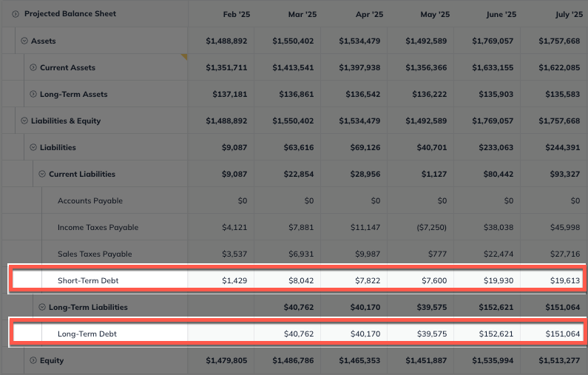588x375 pixels.
Task: Select the Accounts Payable row label
Action: (90, 200)
